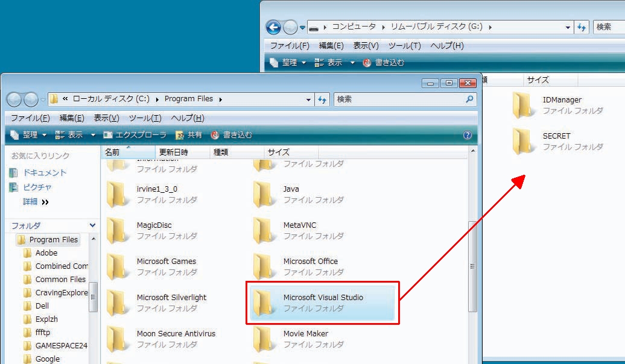Click the file list vertical scrollbar thumb

point(472,266)
